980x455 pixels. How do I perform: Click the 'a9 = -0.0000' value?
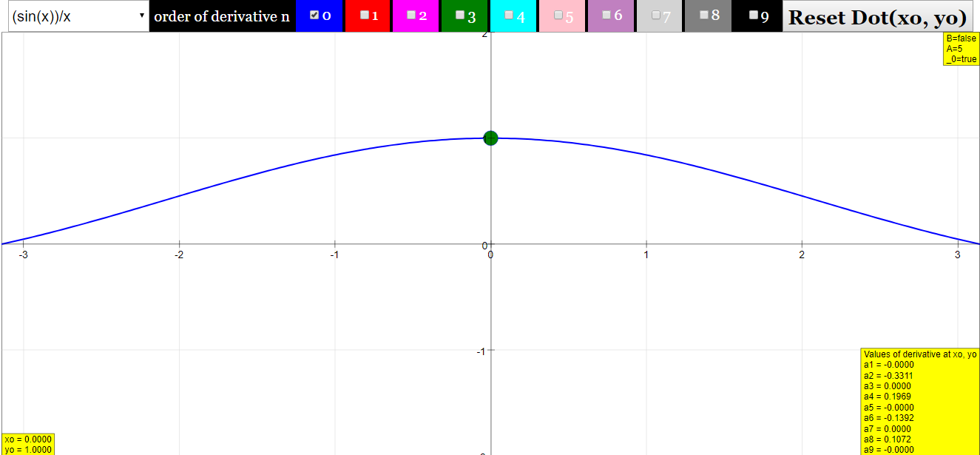tap(888, 450)
